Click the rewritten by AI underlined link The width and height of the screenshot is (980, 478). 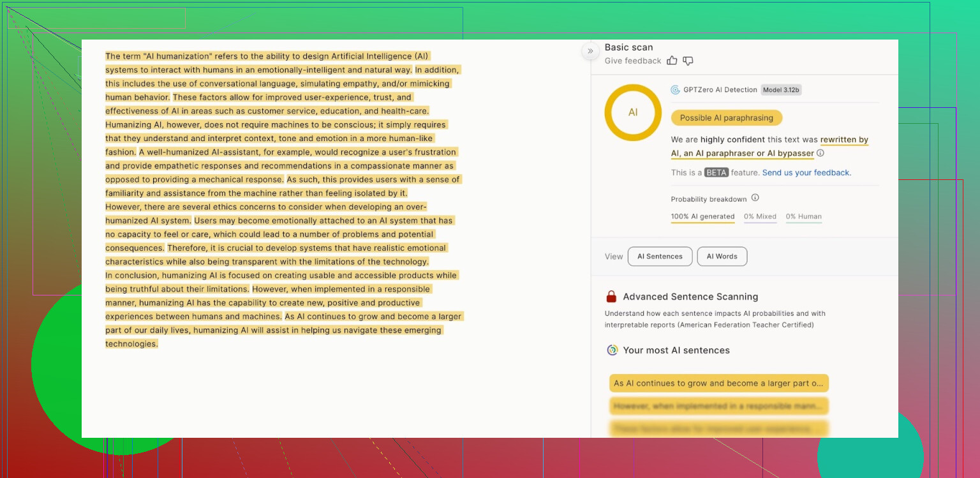(844, 140)
